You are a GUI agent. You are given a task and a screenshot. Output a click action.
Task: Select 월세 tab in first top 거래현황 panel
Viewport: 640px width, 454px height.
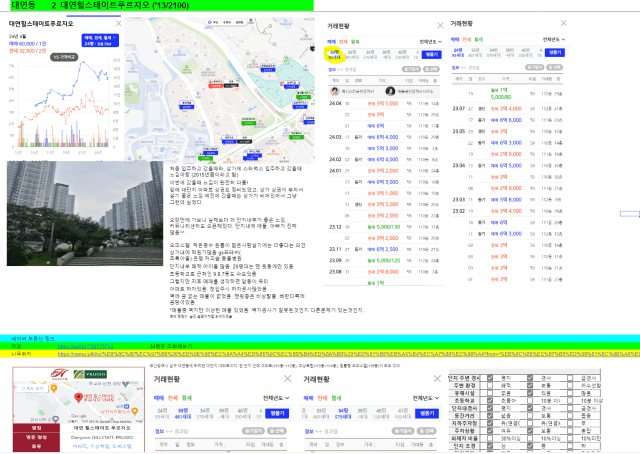coord(355,42)
